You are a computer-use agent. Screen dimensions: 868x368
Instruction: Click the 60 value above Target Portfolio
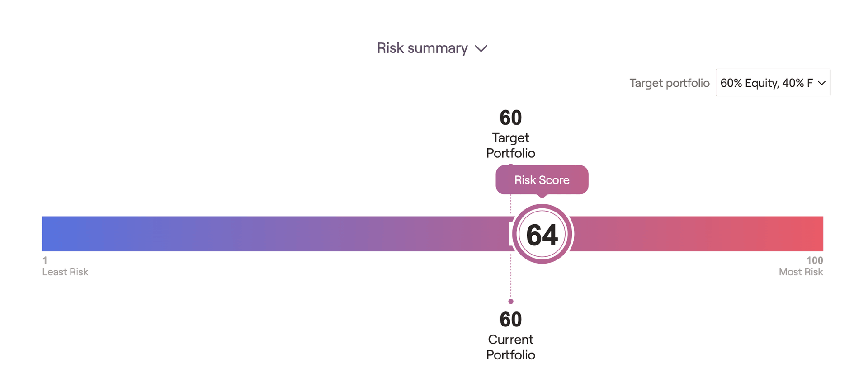(510, 118)
